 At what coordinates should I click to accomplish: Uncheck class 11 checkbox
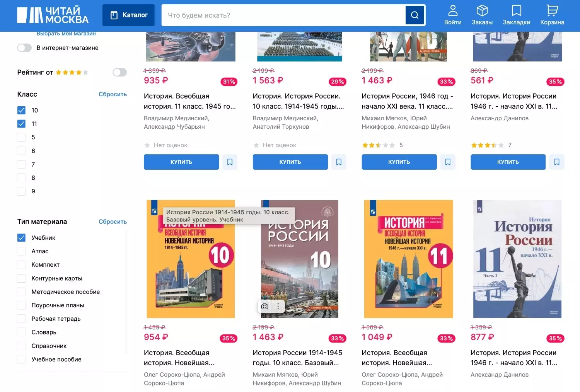click(21, 124)
